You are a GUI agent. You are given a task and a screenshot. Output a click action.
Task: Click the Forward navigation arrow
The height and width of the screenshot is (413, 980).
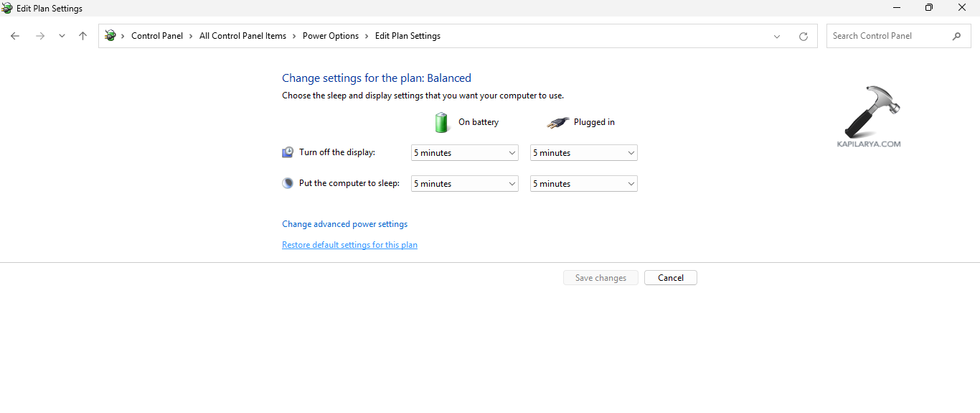pyautogui.click(x=40, y=36)
